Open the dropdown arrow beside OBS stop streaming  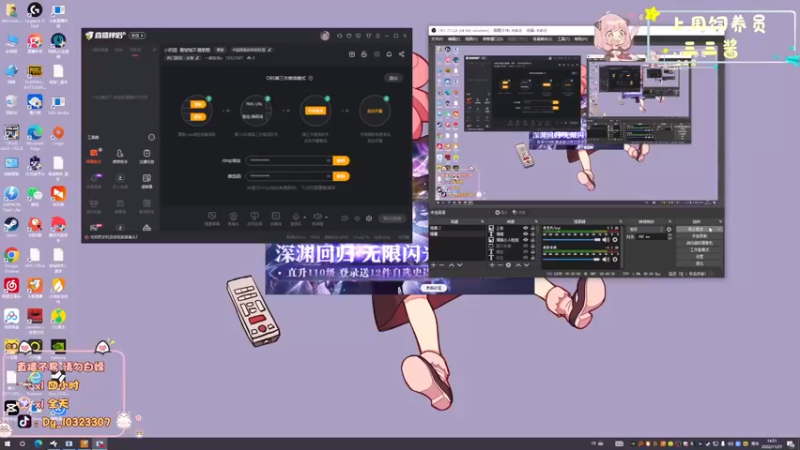click(718, 229)
